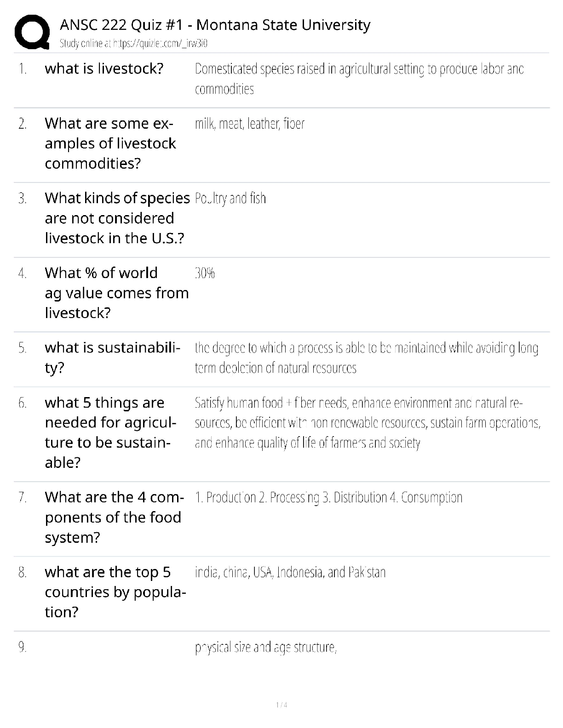
Task: Click the '30%' answer text
Action: [205, 273]
